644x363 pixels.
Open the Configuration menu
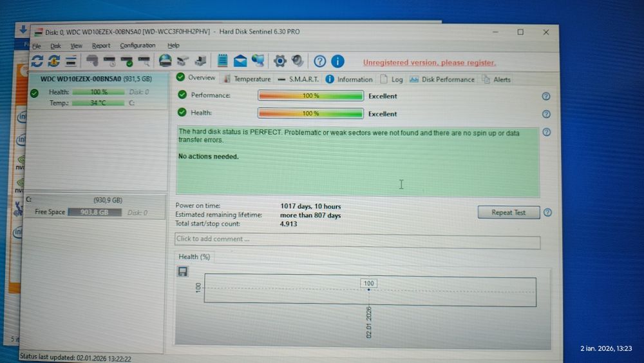point(138,45)
